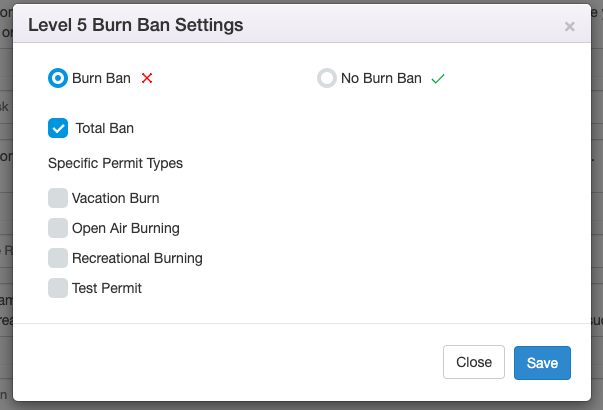The height and width of the screenshot is (410, 603).
Task: Check the Recreational Burning checkbox
Action: click(58, 258)
